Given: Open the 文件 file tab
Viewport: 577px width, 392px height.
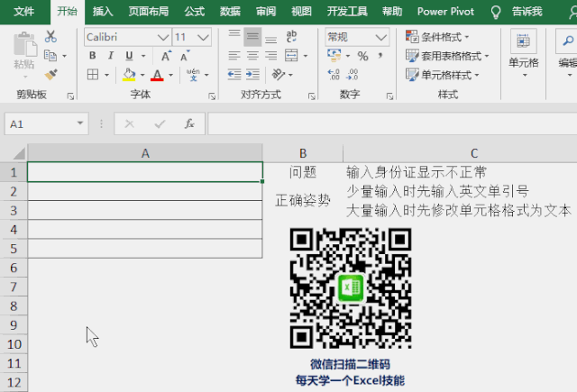Looking at the screenshot, I should (24, 12).
